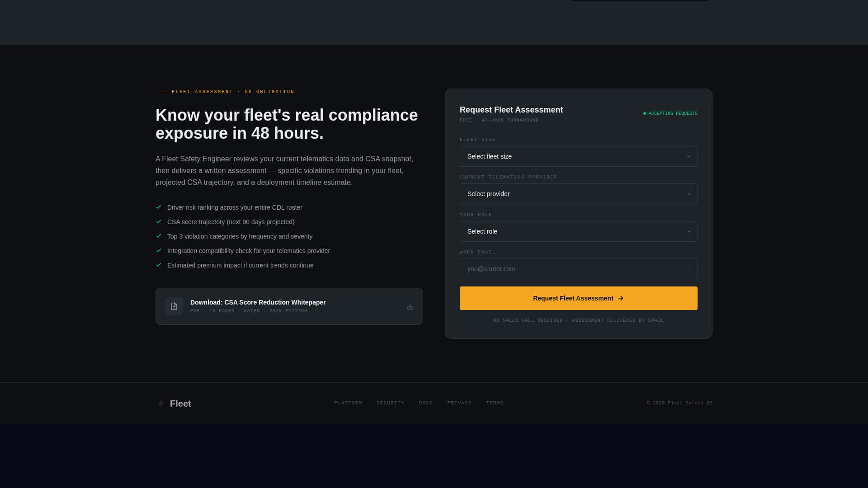
Task: Click checkmark beside Top 3 violation categories
Action: 159,236
